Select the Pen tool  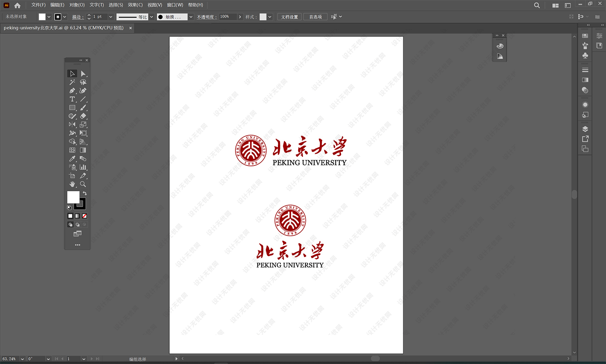[x=72, y=90]
